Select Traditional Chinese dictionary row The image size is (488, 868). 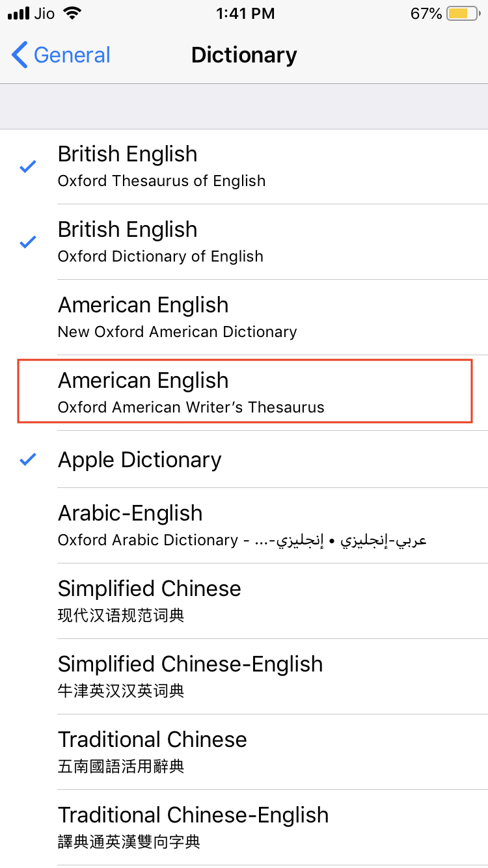click(244, 752)
